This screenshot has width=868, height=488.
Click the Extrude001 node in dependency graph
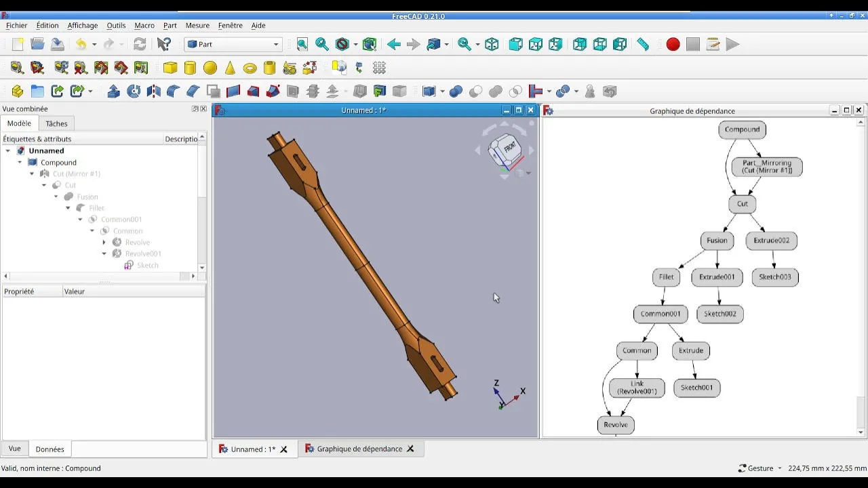(x=717, y=277)
